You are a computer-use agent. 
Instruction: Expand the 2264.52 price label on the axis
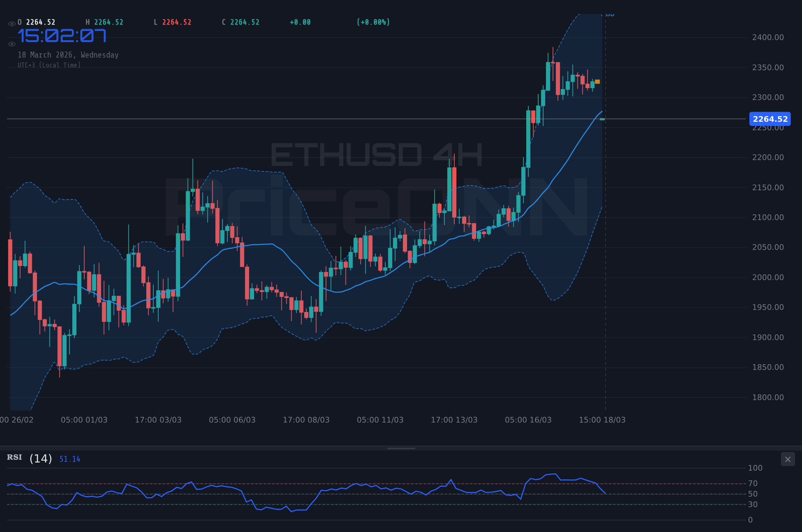coord(770,119)
